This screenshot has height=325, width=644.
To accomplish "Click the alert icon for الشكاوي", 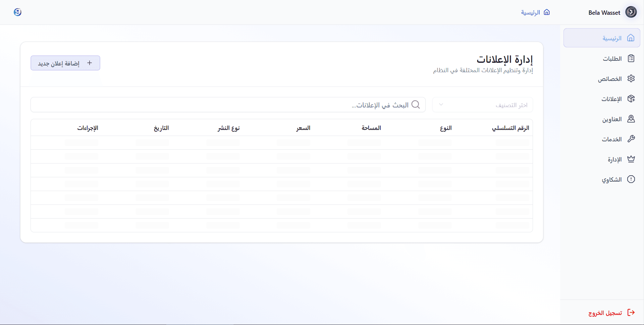I will [631, 179].
